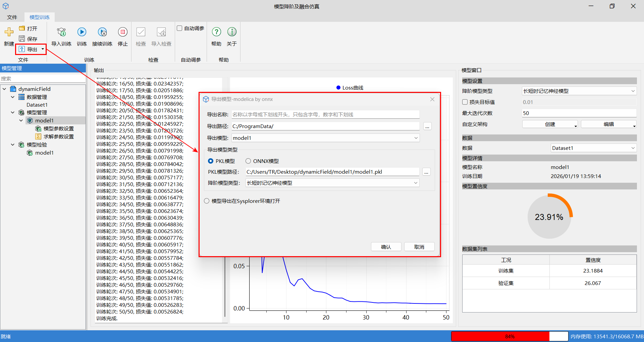
Task: Click the 导出名称 input field
Action: click(325, 115)
